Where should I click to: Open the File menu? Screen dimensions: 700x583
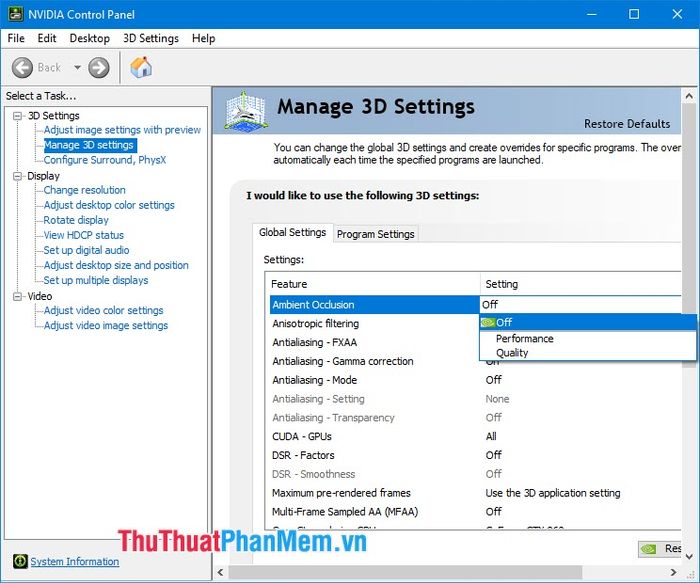click(x=16, y=38)
